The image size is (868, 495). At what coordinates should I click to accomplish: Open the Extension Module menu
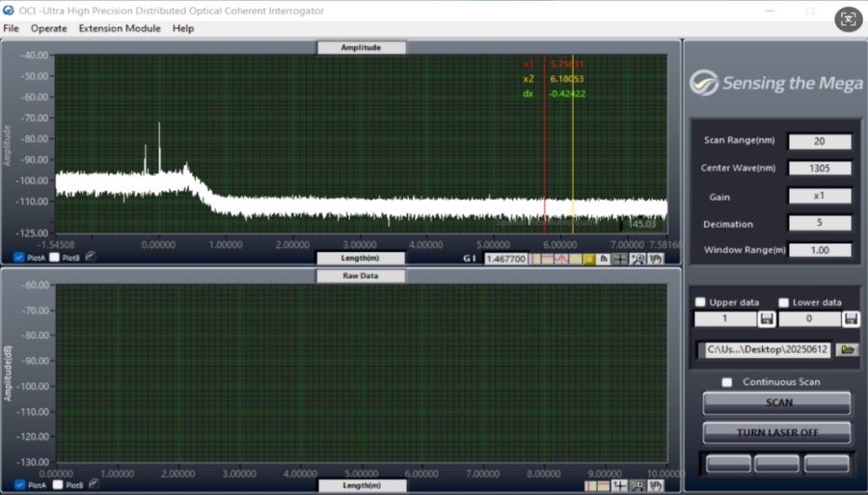[120, 29]
